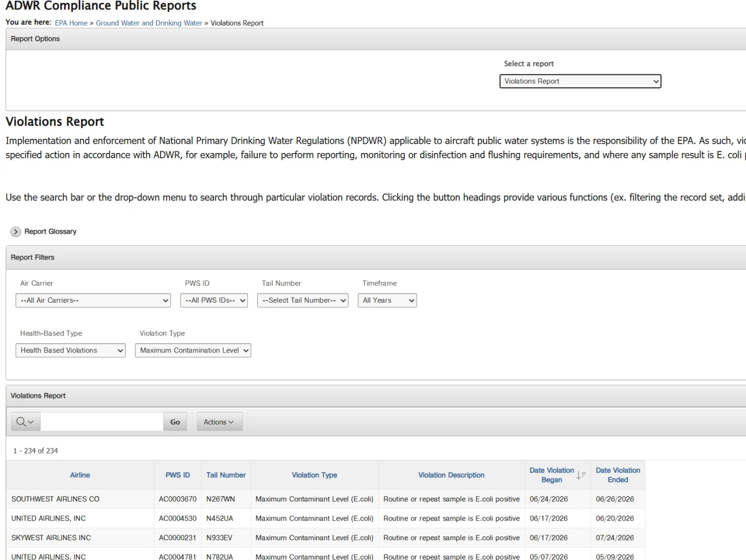This screenshot has height=560, width=746.
Task: Click the '1 - 234 of 234' row count
Action: tap(35, 451)
